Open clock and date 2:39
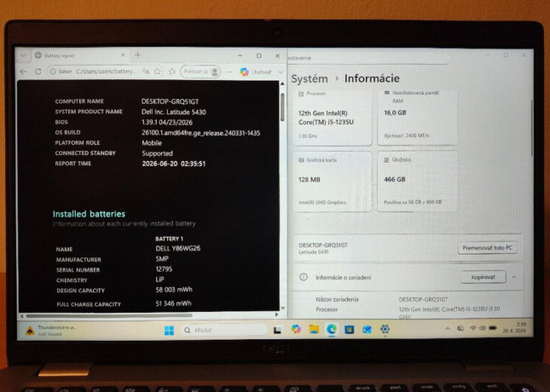 (x=514, y=327)
